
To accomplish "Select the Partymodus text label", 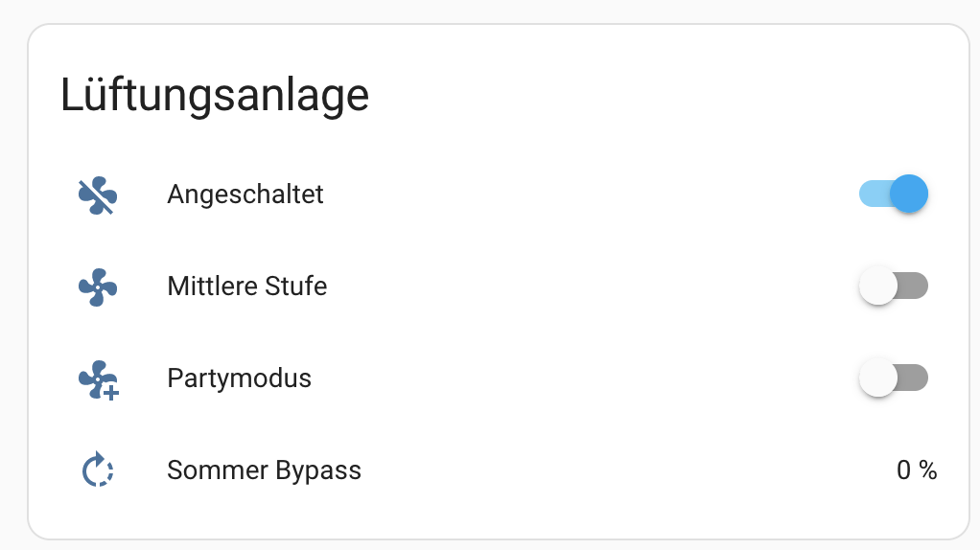I will tap(239, 378).
